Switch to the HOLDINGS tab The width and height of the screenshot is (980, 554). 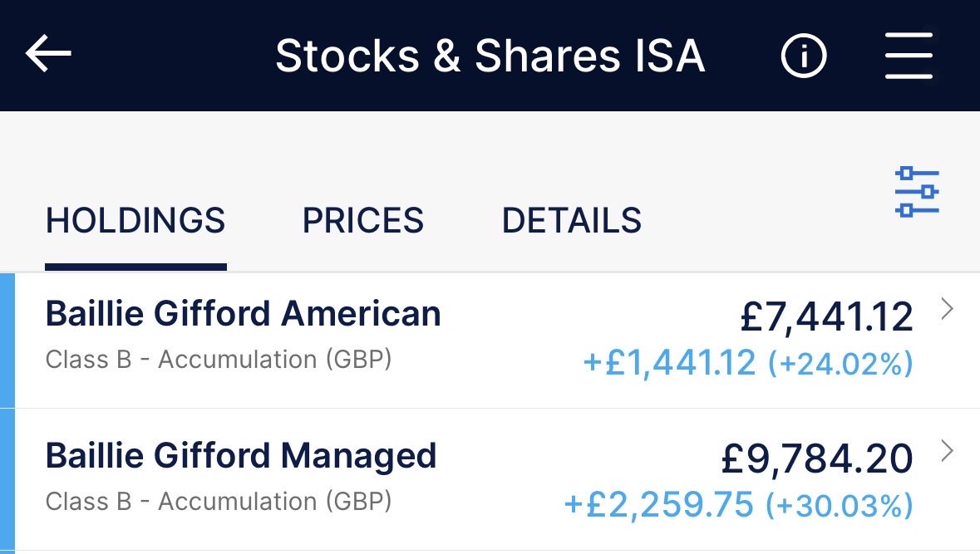click(x=135, y=220)
